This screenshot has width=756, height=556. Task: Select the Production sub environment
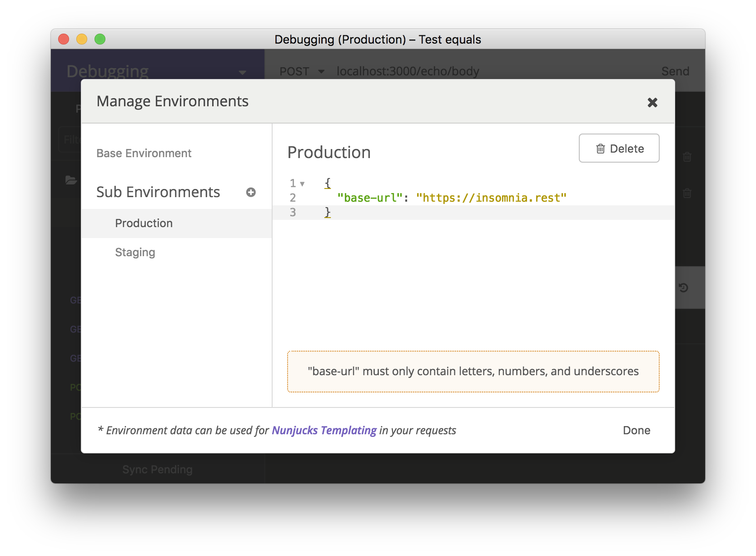pyautogui.click(x=144, y=223)
